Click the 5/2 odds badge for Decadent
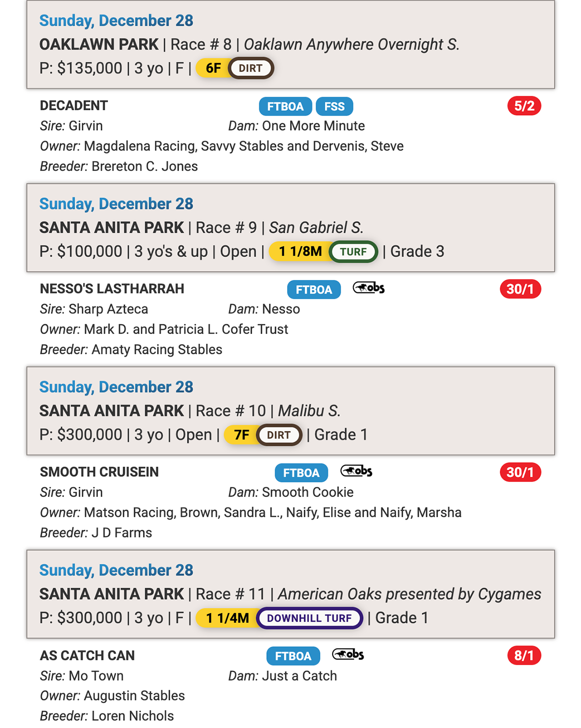This screenshot has height=728, width=581. pos(524,106)
